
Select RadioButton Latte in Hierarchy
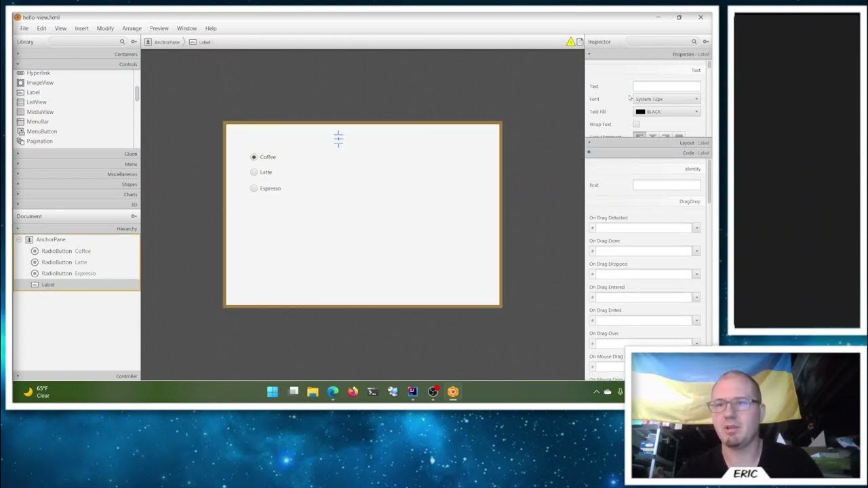pos(77,262)
